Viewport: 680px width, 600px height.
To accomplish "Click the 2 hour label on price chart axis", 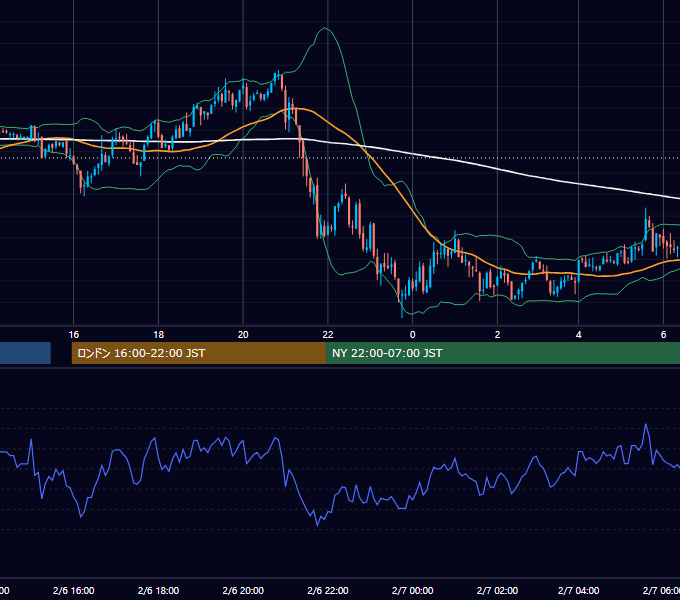I will 497,335.
